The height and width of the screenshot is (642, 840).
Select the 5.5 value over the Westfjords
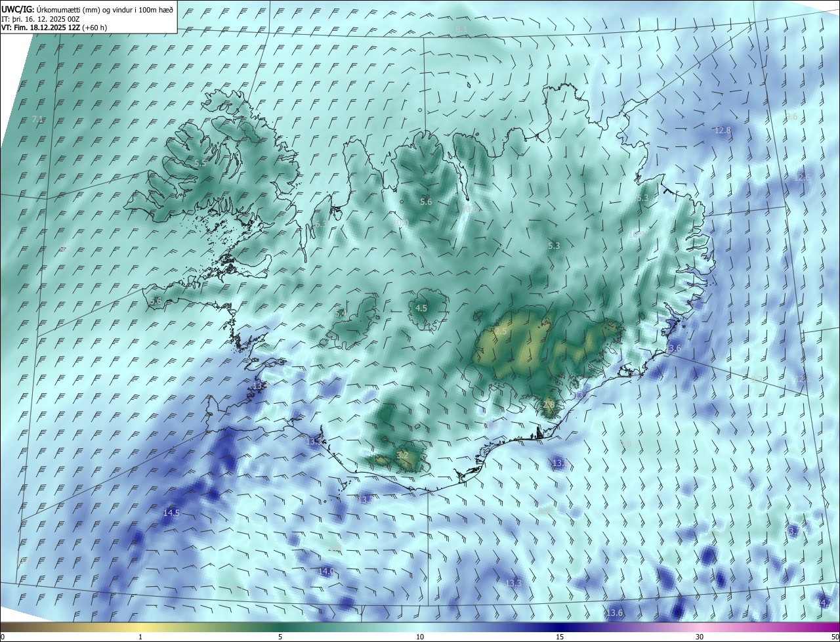coord(199,163)
